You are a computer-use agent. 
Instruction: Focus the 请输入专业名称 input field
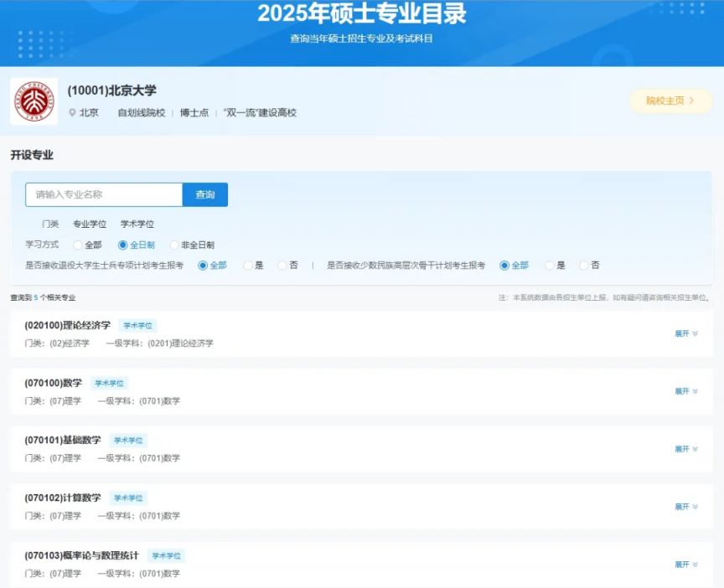pyautogui.click(x=104, y=195)
